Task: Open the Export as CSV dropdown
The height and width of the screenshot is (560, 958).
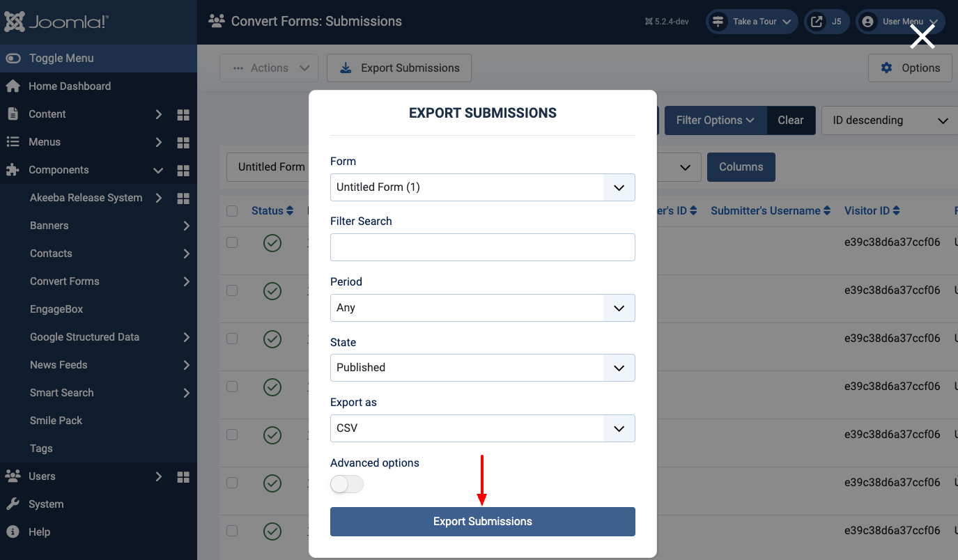Action: [x=483, y=428]
